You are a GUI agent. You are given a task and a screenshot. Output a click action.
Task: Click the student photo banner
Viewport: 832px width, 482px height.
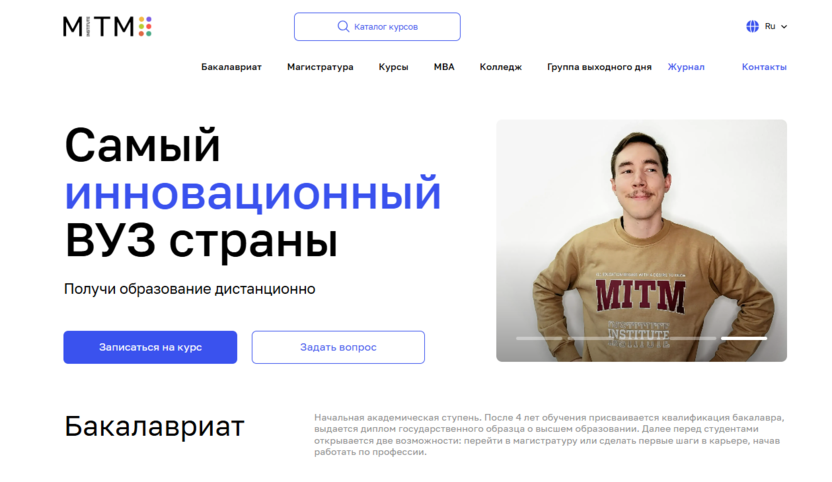[x=642, y=240]
